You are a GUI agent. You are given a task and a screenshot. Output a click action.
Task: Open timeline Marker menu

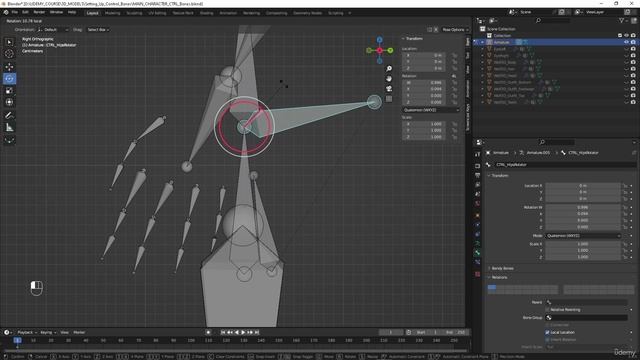click(x=79, y=332)
